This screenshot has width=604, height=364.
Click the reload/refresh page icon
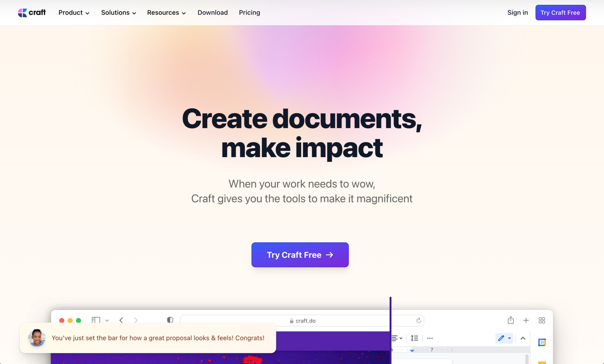click(418, 320)
